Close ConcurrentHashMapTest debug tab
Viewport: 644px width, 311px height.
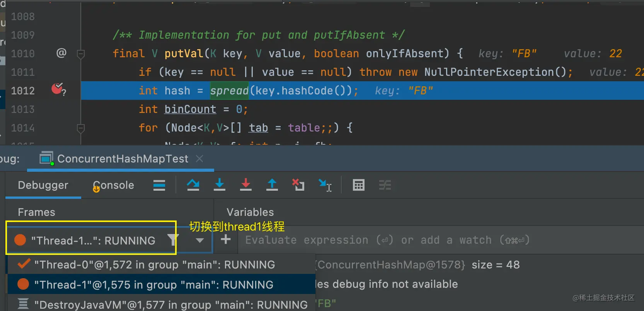click(199, 159)
